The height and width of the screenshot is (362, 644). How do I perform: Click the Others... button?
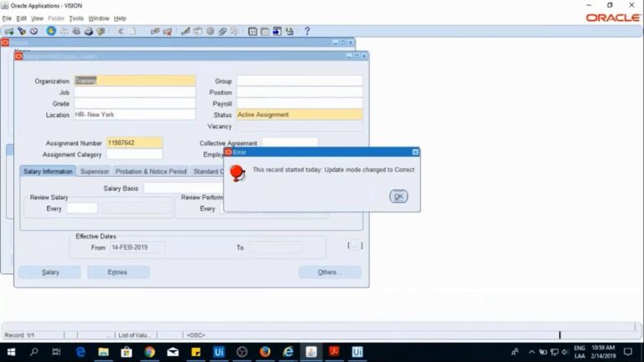coord(330,272)
